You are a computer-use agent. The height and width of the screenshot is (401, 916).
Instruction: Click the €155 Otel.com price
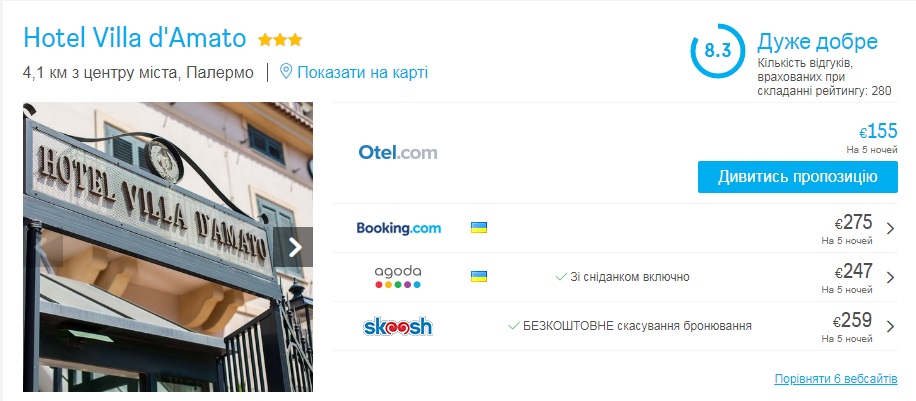878,132
